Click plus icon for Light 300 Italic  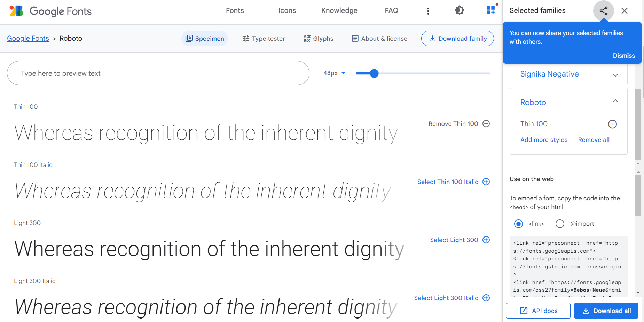pos(486,298)
